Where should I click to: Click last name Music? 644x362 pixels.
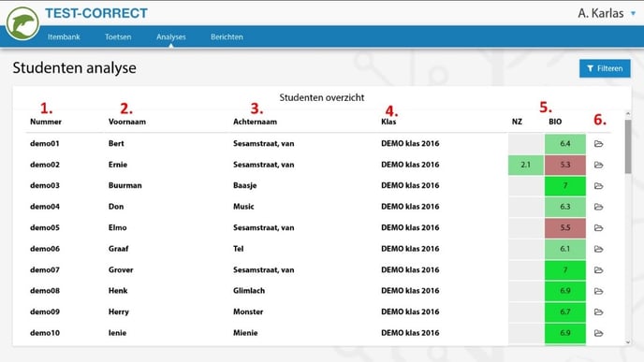(x=243, y=207)
